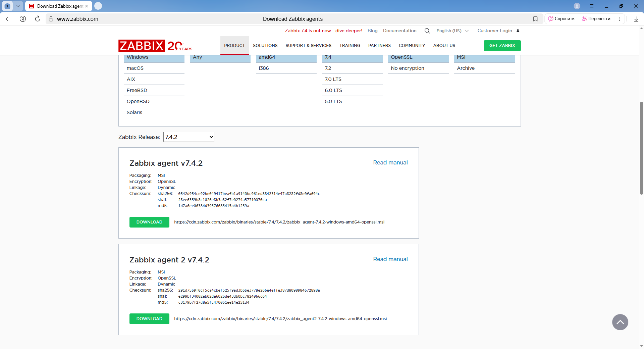Viewport: 644px width, 349px height.
Task: Open the Zabbix Release 7.4.2 dropdown
Action: pyautogui.click(x=189, y=137)
